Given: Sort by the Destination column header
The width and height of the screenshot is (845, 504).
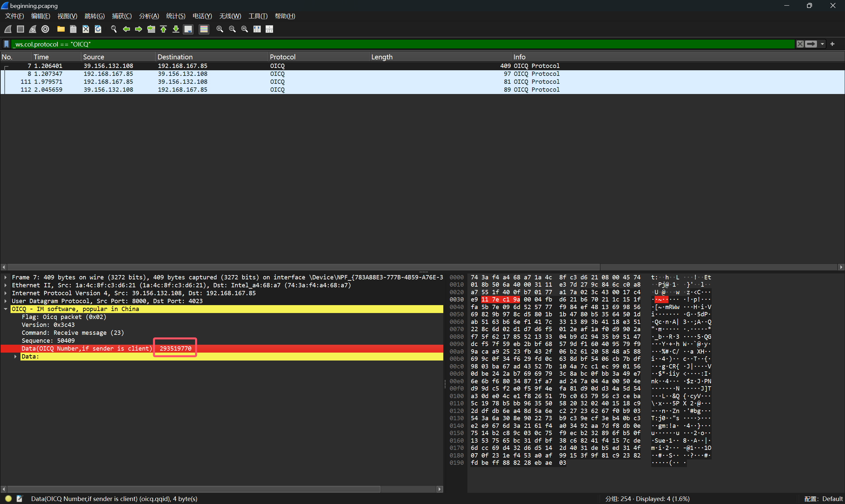Looking at the screenshot, I should click(212, 57).
